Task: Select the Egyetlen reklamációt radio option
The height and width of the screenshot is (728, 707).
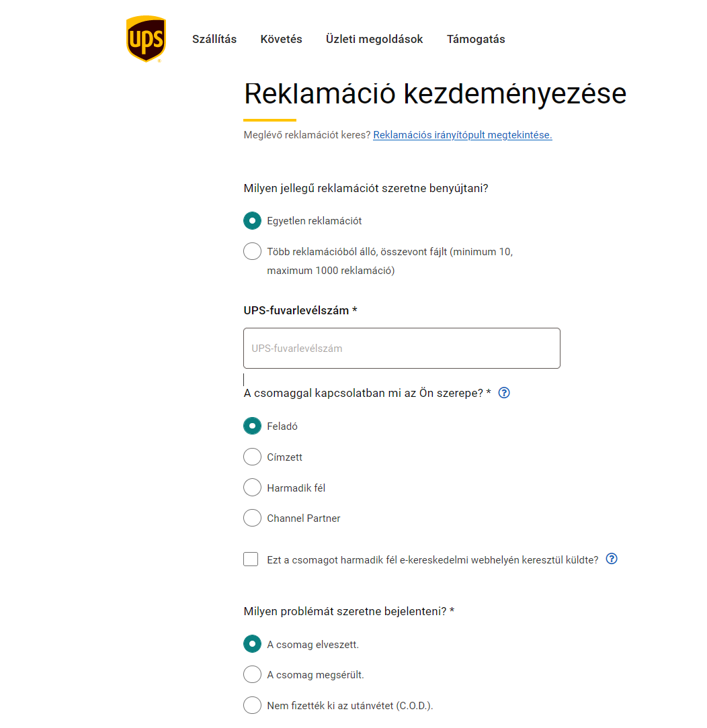Action: tap(252, 220)
